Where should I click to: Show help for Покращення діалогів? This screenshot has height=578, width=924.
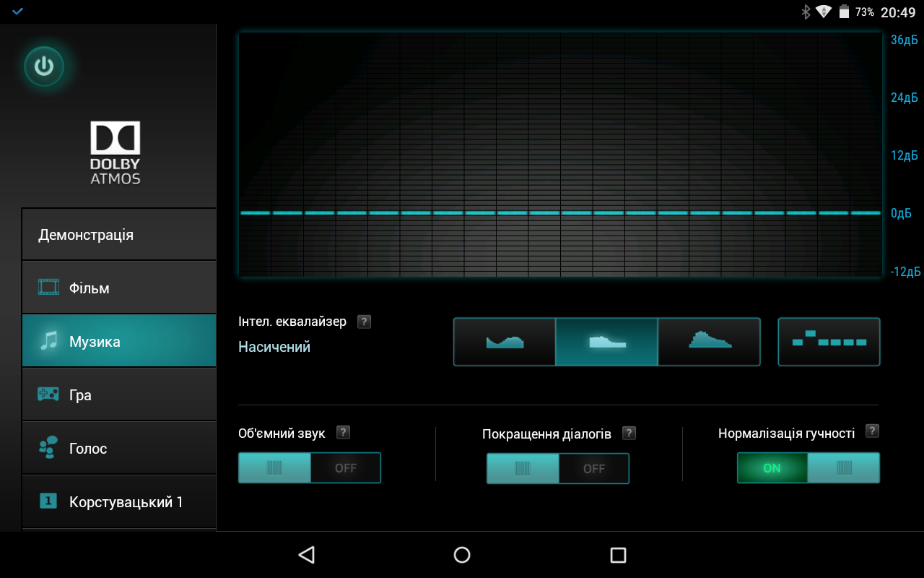[x=629, y=433]
